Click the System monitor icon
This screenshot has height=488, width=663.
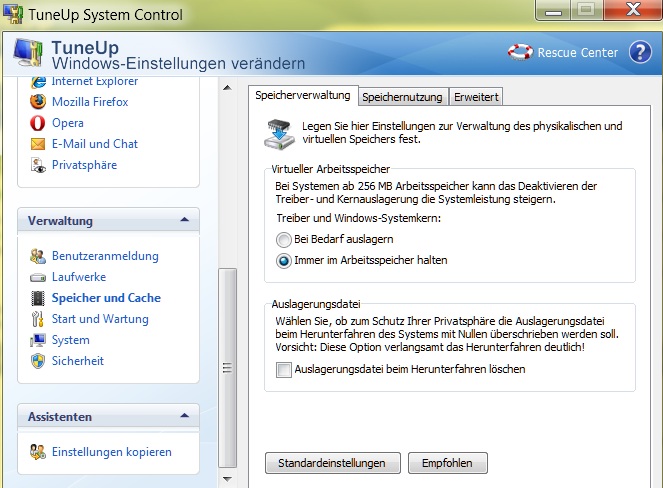[38, 340]
